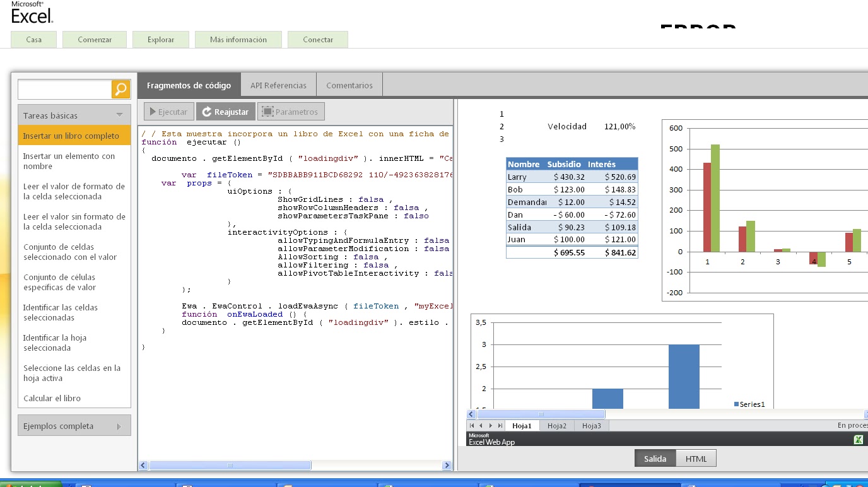Click the Conectar button
Viewport: 868px width, 487px height.
point(318,39)
